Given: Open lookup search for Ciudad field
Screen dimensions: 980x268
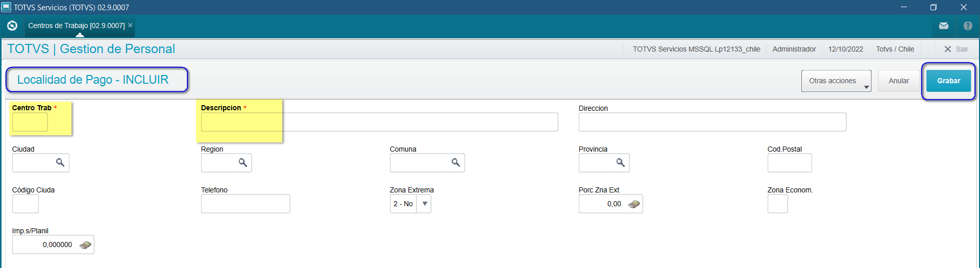Looking at the screenshot, I should 60,162.
